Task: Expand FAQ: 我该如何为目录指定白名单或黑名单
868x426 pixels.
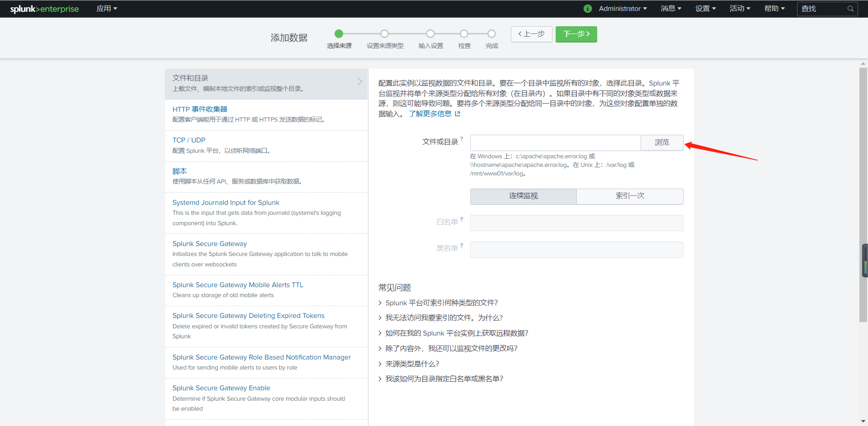Action: (x=441, y=379)
